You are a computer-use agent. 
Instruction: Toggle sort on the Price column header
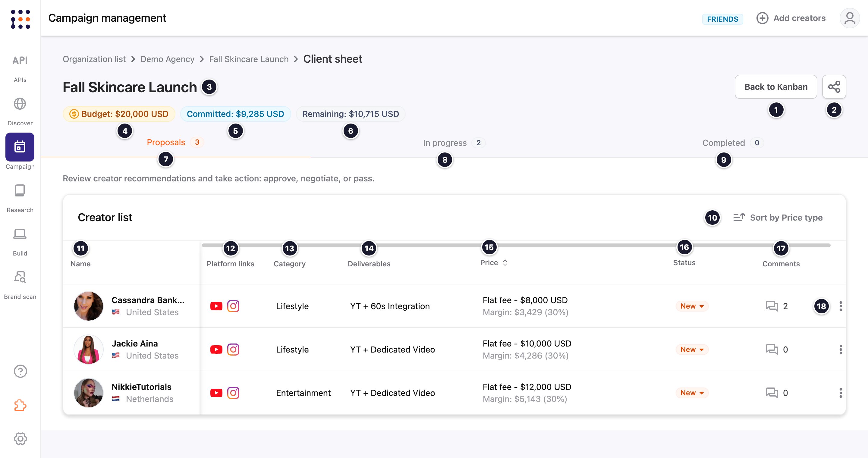[x=494, y=263]
